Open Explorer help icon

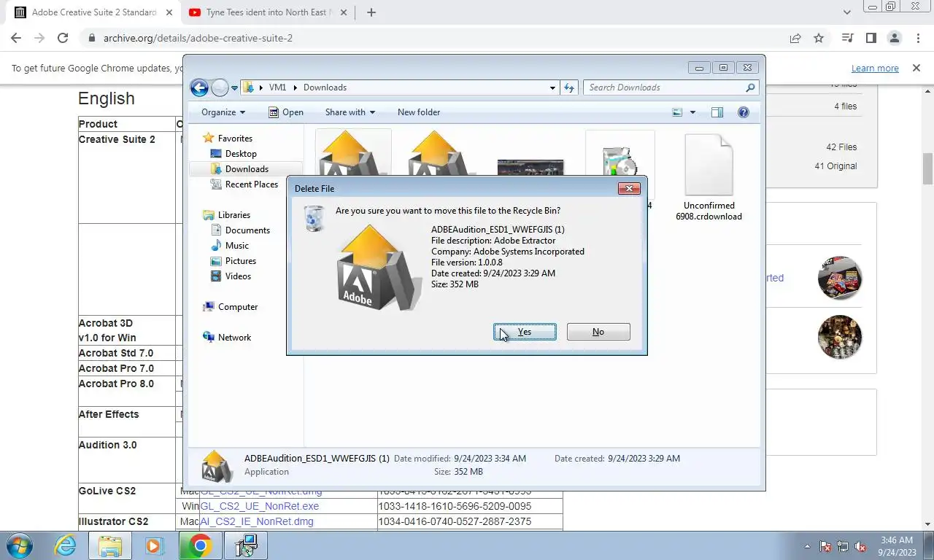point(744,112)
